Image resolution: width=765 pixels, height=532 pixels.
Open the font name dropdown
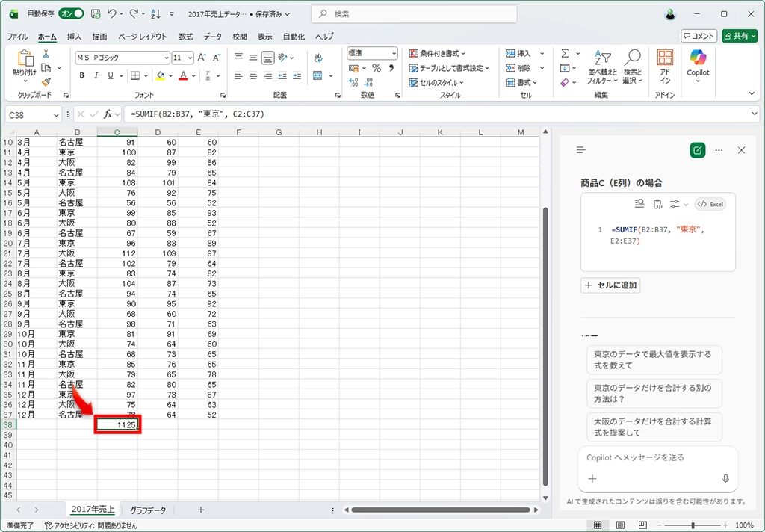(x=165, y=58)
